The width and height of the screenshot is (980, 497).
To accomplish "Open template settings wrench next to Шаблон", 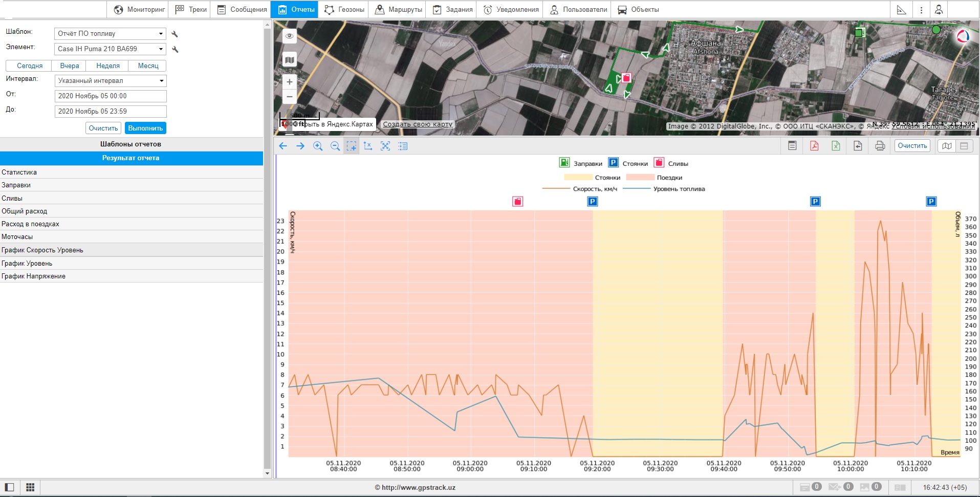I will [x=175, y=34].
